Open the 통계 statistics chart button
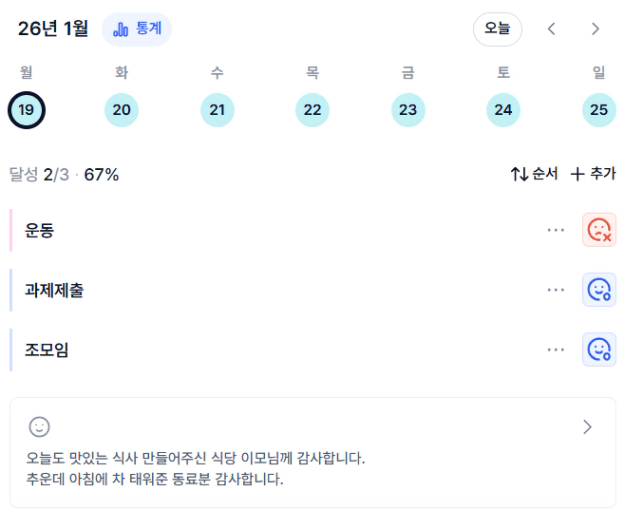 coord(137,29)
